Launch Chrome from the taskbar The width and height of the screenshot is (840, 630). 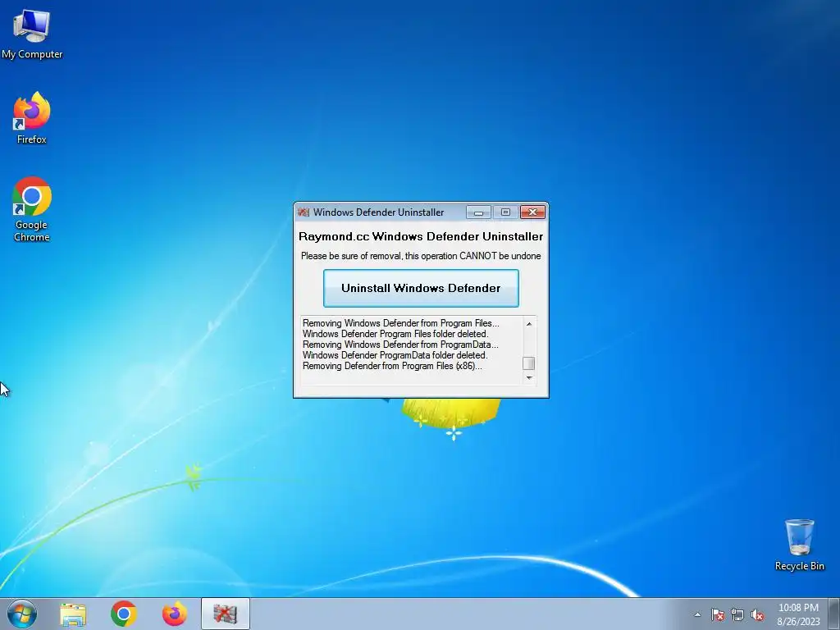coord(124,614)
